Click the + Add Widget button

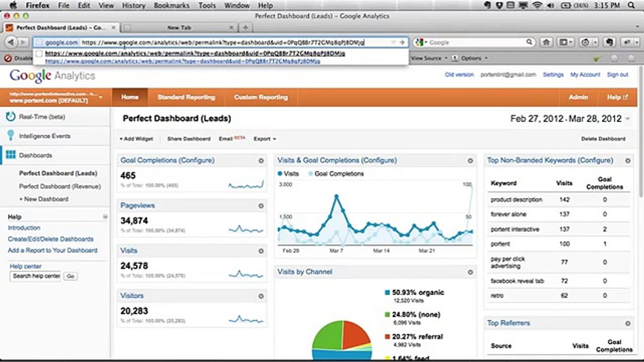pyautogui.click(x=136, y=139)
